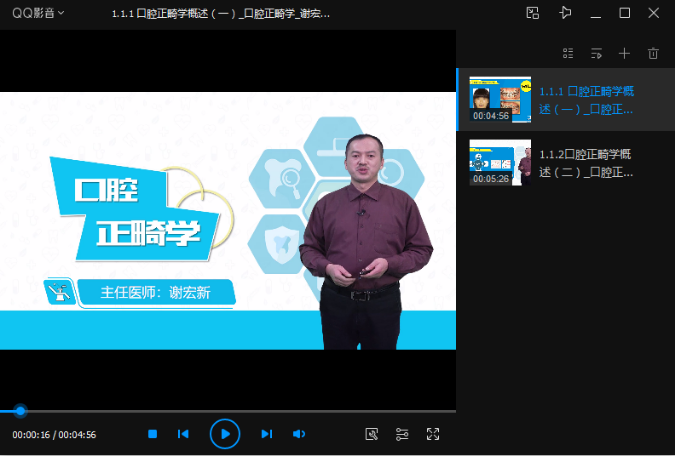Open the QQ影音 main menu dropdown
Viewport: 675px width, 456px height.
[38, 13]
